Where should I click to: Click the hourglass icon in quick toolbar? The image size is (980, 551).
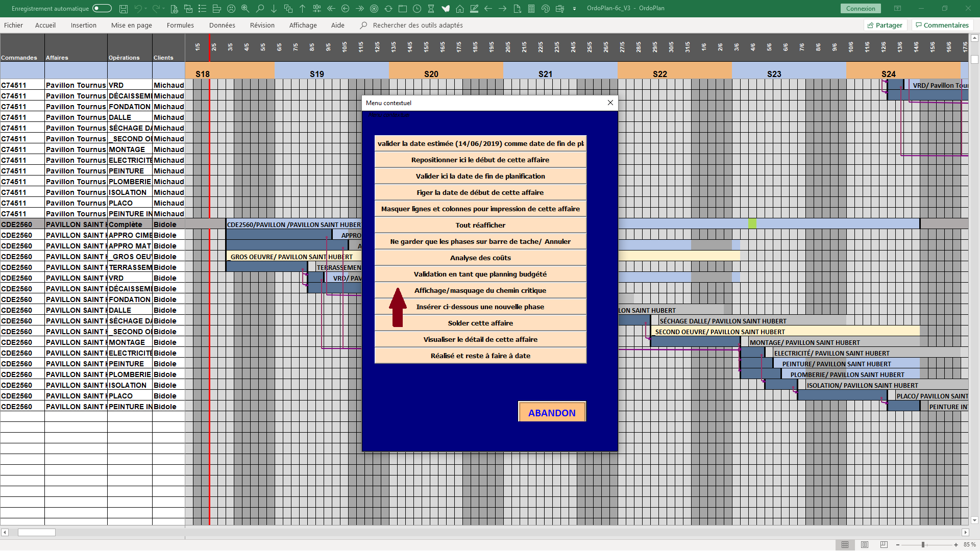pyautogui.click(x=431, y=8)
